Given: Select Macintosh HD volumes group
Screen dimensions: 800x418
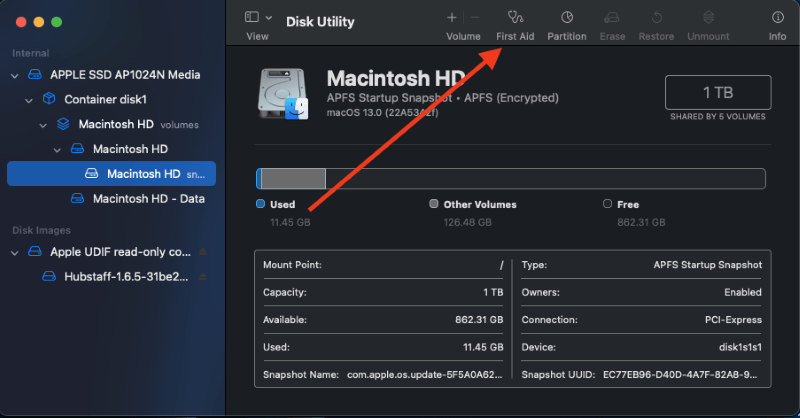Looking at the screenshot, I should 138,124.
